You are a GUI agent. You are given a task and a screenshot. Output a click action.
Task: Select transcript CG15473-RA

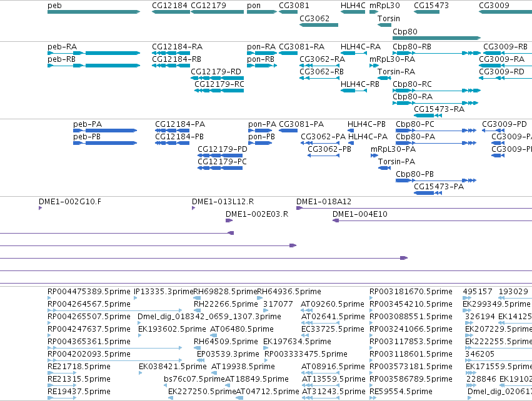pos(439,109)
